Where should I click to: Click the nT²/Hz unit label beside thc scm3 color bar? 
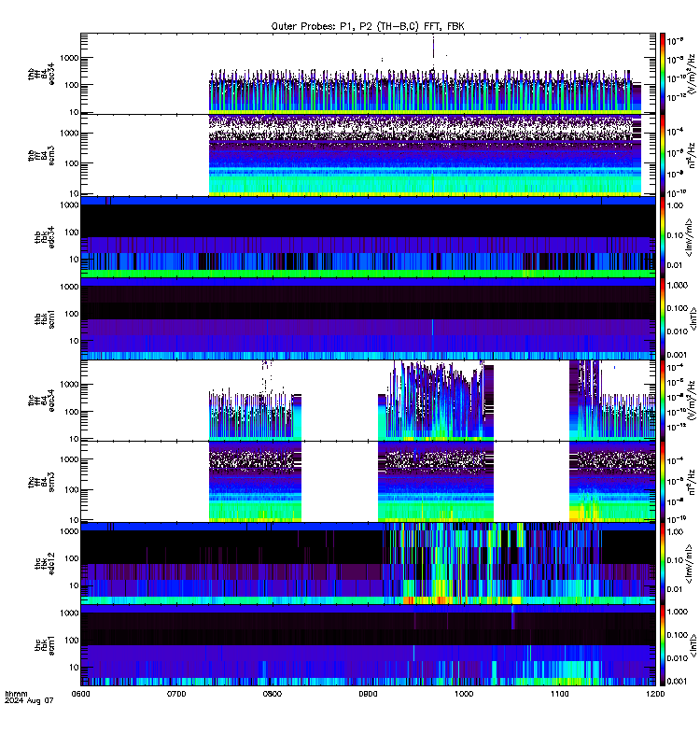click(x=693, y=482)
